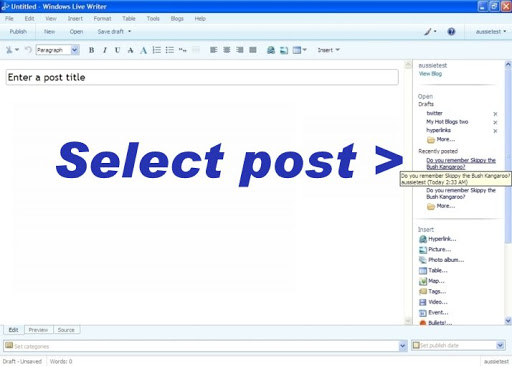Click editor scrollbar up arrow
512x366 pixels.
point(408,65)
